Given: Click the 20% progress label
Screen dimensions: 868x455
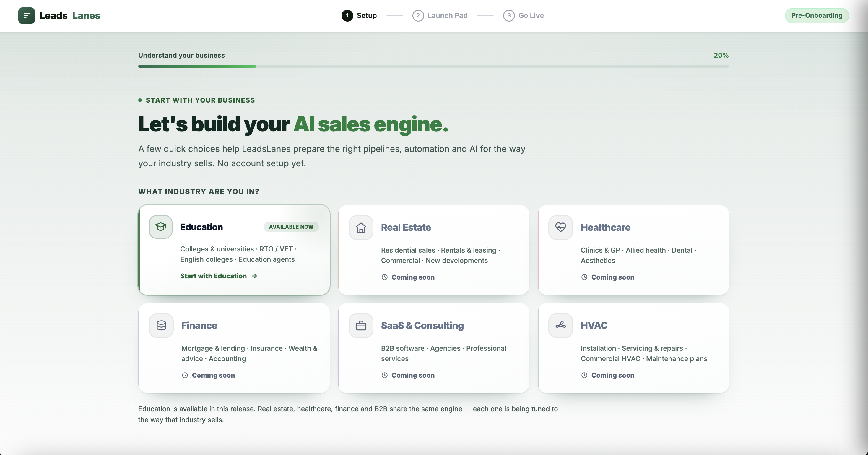Looking at the screenshot, I should [721, 55].
